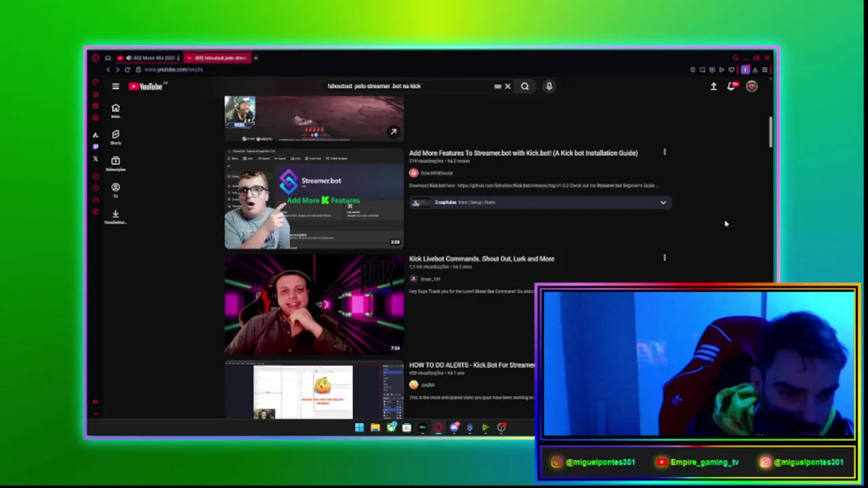Start voice search with microphone icon
The height and width of the screenshot is (488, 868).
tap(549, 86)
